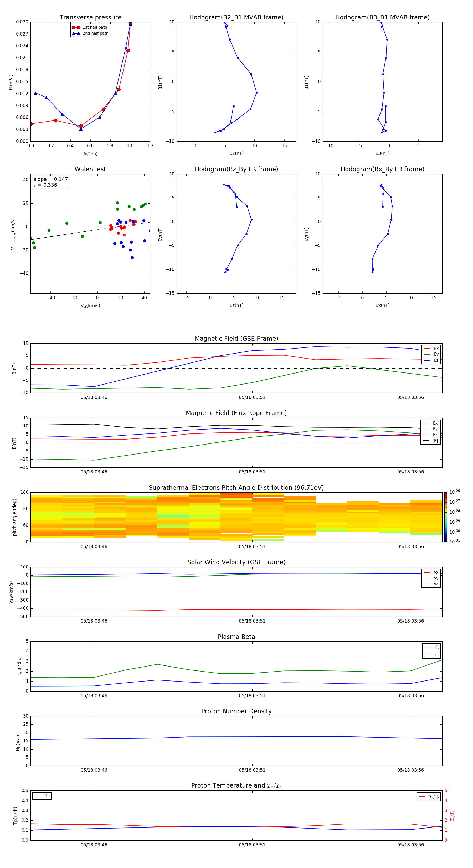Click 'Hodogram(B2_B1 MVAB frame)' title
This screenshot has height=868, width=473.
click(x=236, y=18)
